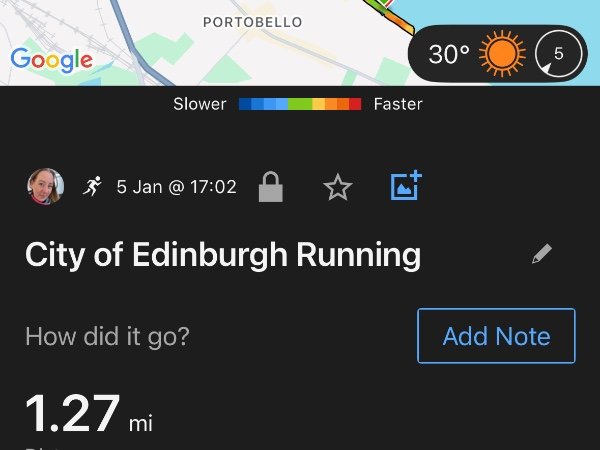
Task: Tap the profile avatar photo
Action: point(45,186)
